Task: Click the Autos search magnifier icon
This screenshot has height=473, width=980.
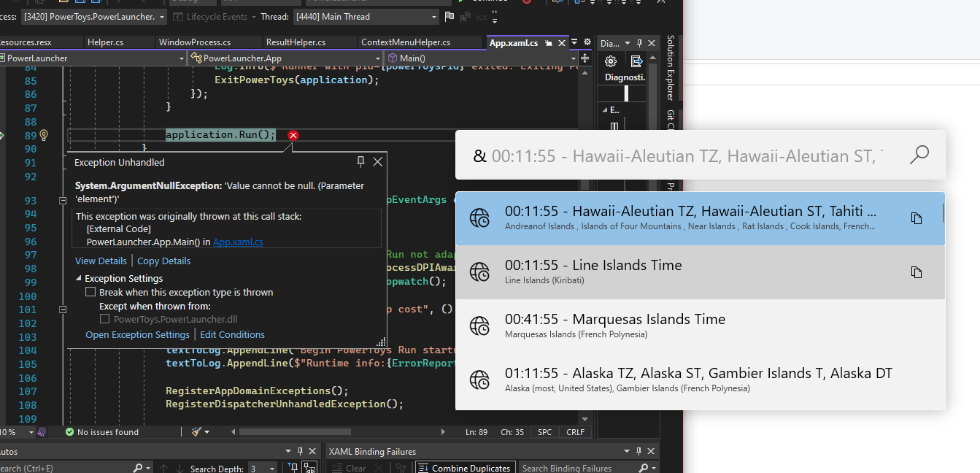Action: point(138,468)
